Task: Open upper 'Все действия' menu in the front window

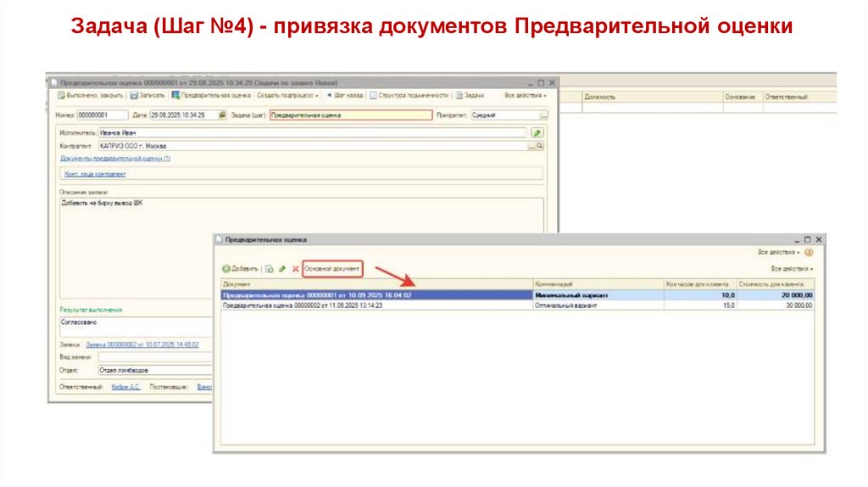Action: pyautogui.click(x=779, y=252)
